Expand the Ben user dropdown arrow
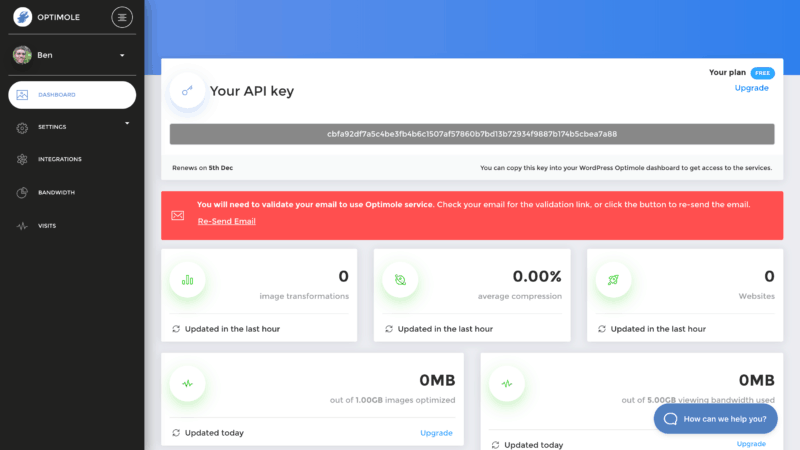 pos(122,55)
